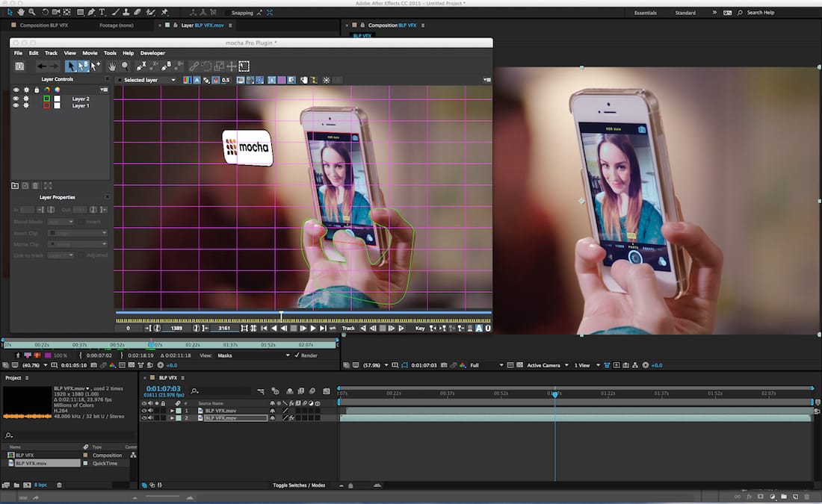Click the trash icon in Project panel

(x=59, y=485)
